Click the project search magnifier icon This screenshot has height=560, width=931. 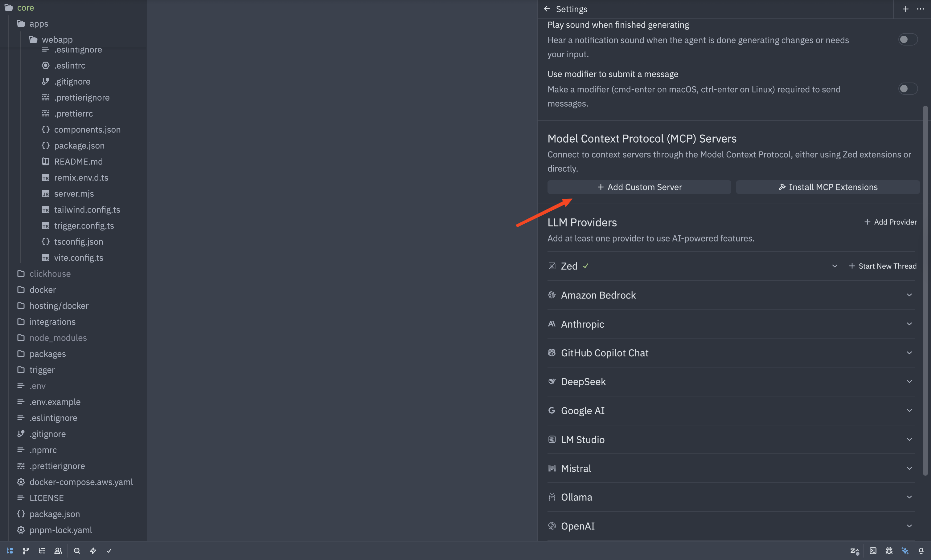pyautogui.click(x=77, y=550)
